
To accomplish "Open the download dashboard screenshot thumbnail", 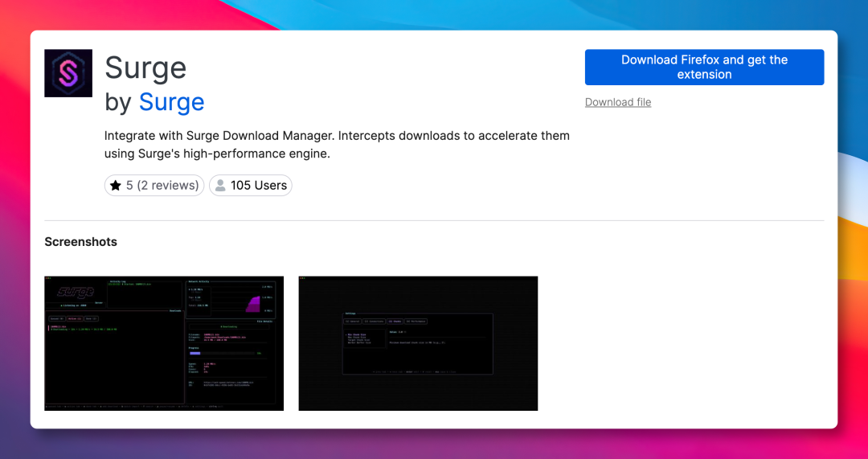I will (x=164, y=343).
